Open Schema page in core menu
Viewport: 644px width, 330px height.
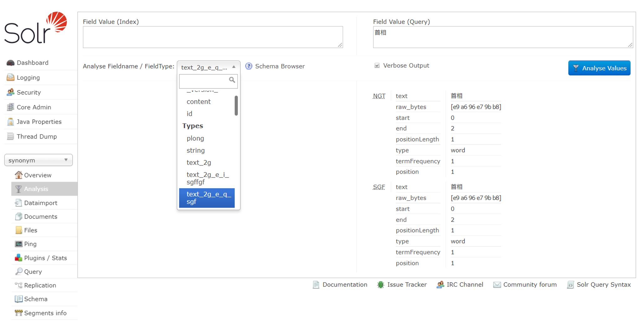coord(36,299)
